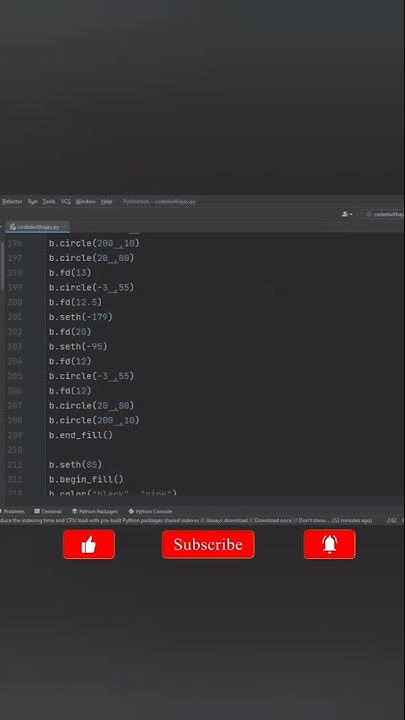405x720 pixels.
Task: Click the 2:62 cursor position indicator
Action: point(392,520)
